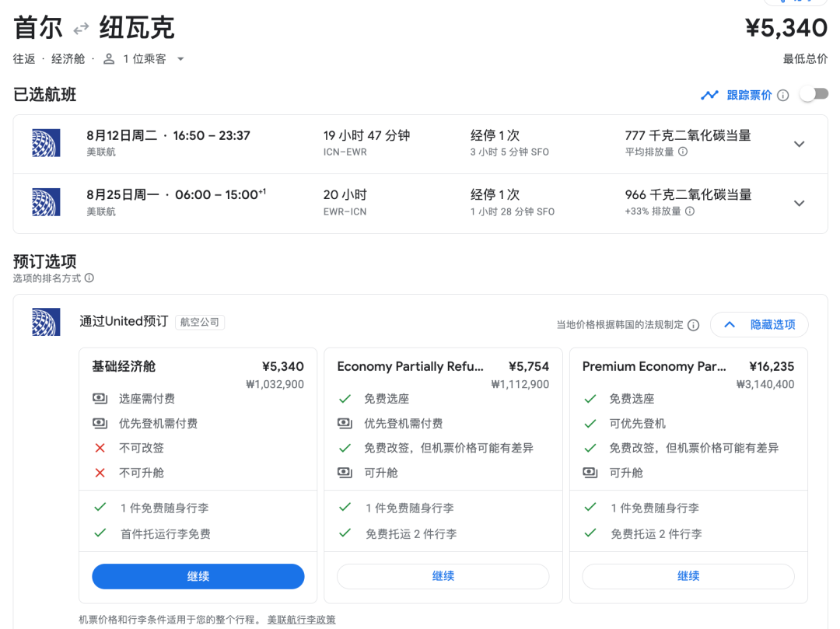Click info icon next to 当地价格根据韩国的法规制定
The image size is (840, 629).
(x=693, y=325)
